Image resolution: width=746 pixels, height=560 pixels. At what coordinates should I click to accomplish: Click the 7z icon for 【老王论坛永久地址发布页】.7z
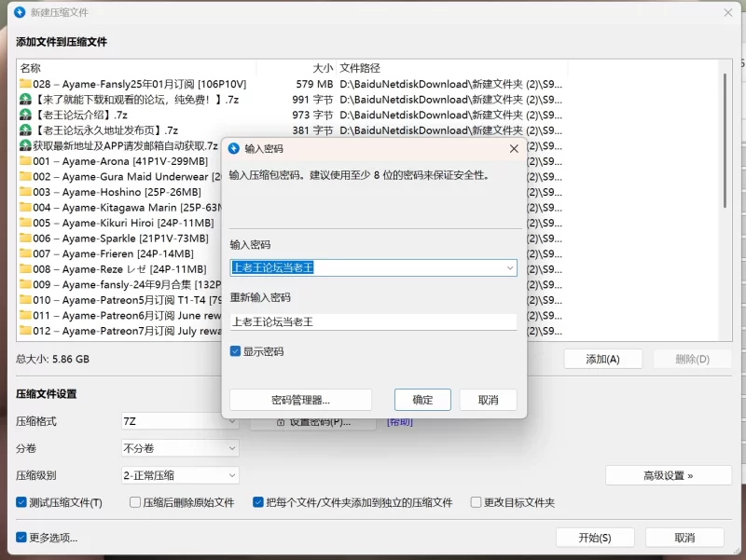click(23, 130)
